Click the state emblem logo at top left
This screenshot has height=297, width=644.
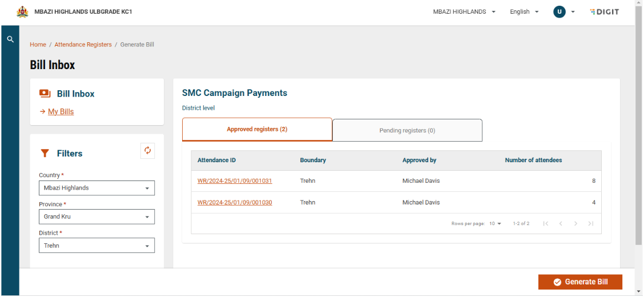click(22, 11)
